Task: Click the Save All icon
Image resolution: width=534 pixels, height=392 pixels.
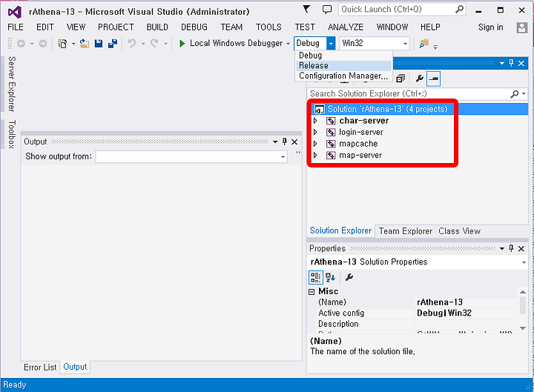Action: point(113,44)
